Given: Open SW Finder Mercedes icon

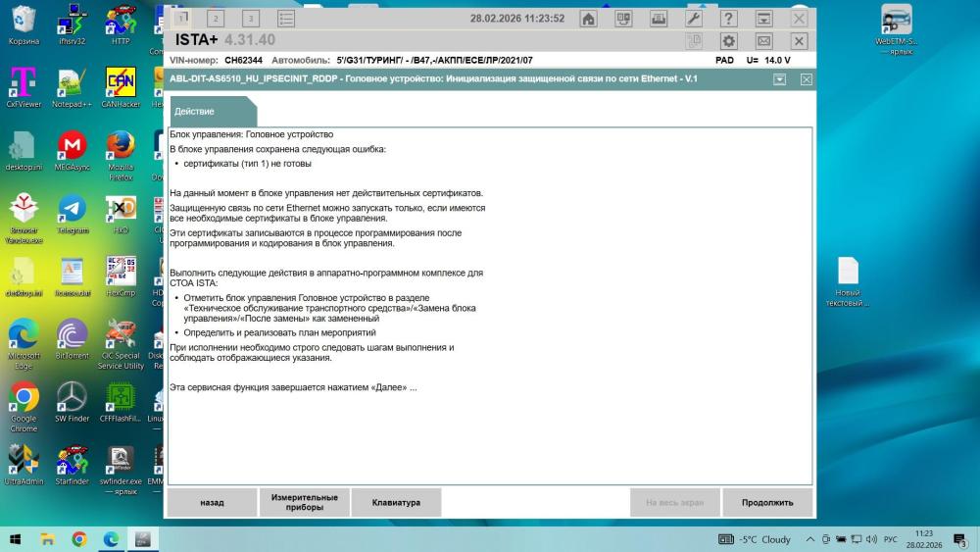Looking at the screenshot, I should coord(72,403).
